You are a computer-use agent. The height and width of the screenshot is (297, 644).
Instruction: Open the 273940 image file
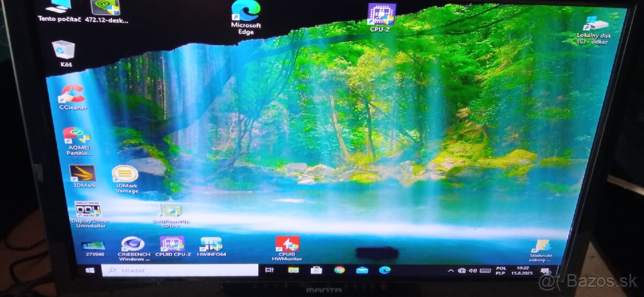pyautogui.click(x=93, y=249)
